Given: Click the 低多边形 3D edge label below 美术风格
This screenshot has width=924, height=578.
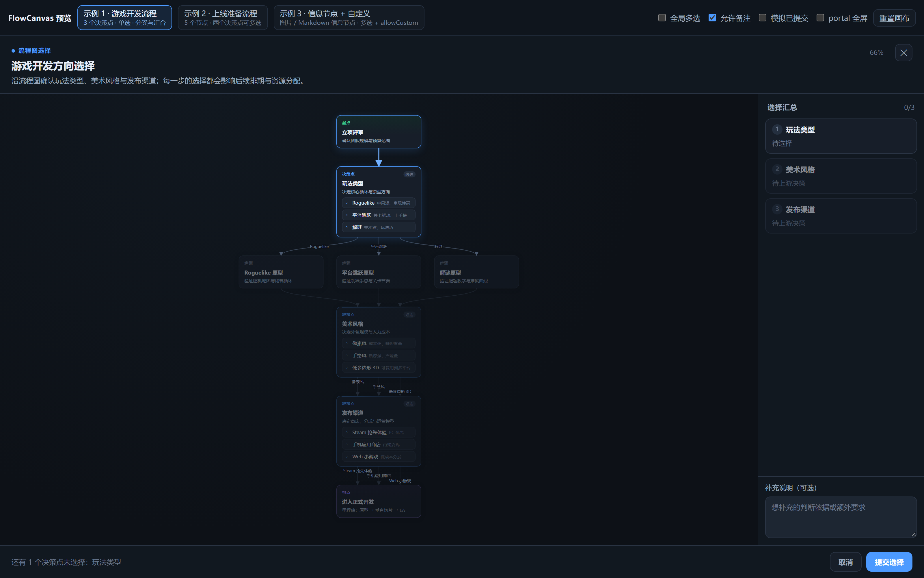Looking at the screenshot, I should (400, 391).
